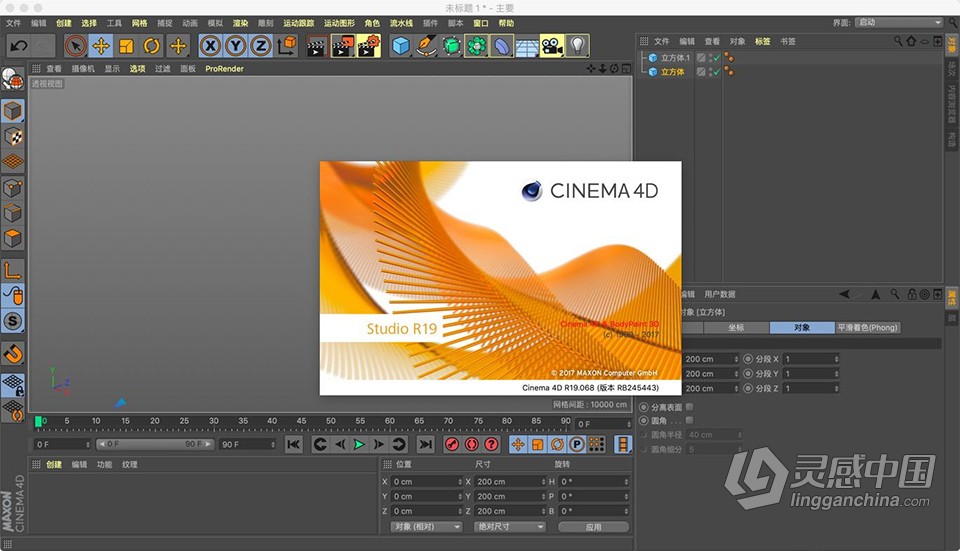Viewport: 960px width, 551px height.
Task: Toggle the X axis lock
Action: [x=210, y=46]
